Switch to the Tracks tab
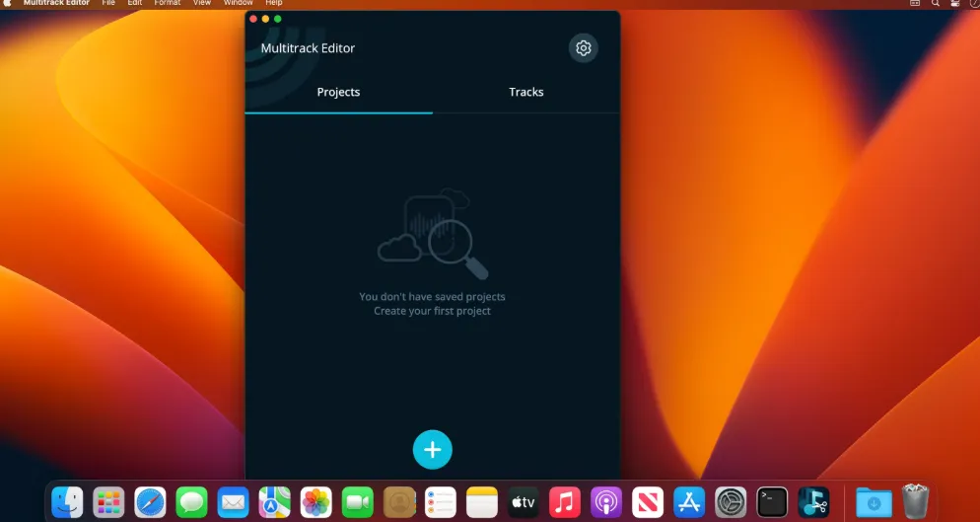 pos(526,92)
